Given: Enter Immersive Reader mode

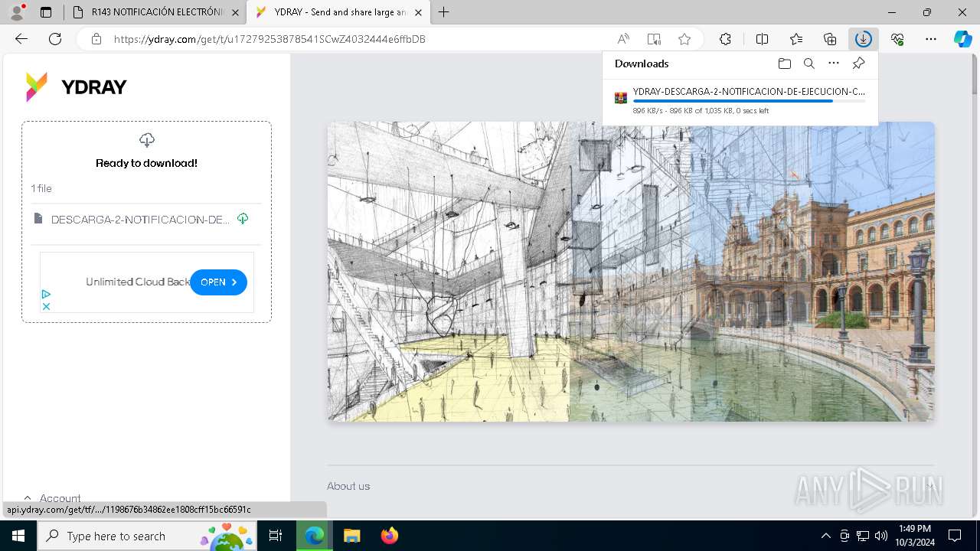Looking at the screenshot, I should coord(654,39).
